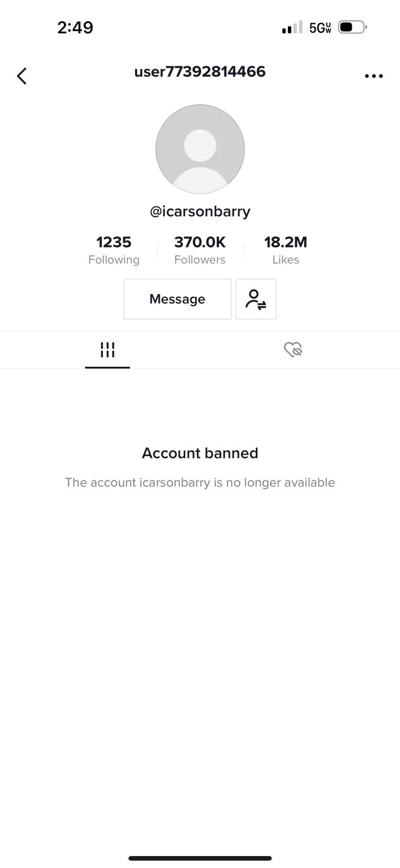
Task: Tap the user77392814466 title
Action: [200, 72]
